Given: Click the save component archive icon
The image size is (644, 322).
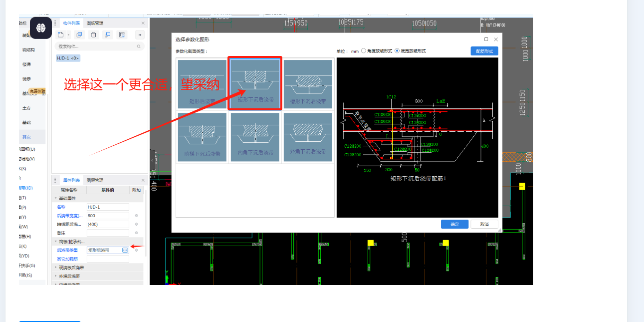Looking at the screenshot, I should (122, 34).
